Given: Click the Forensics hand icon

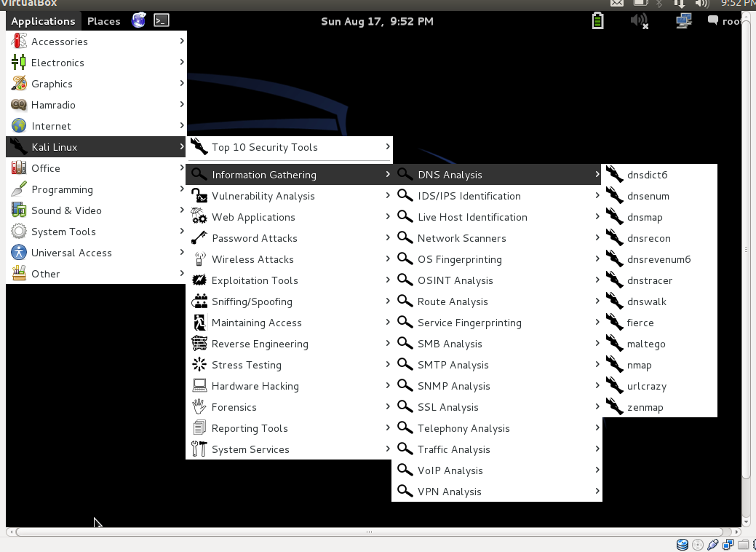Looking at the screenshot, I should coord(199,407).
